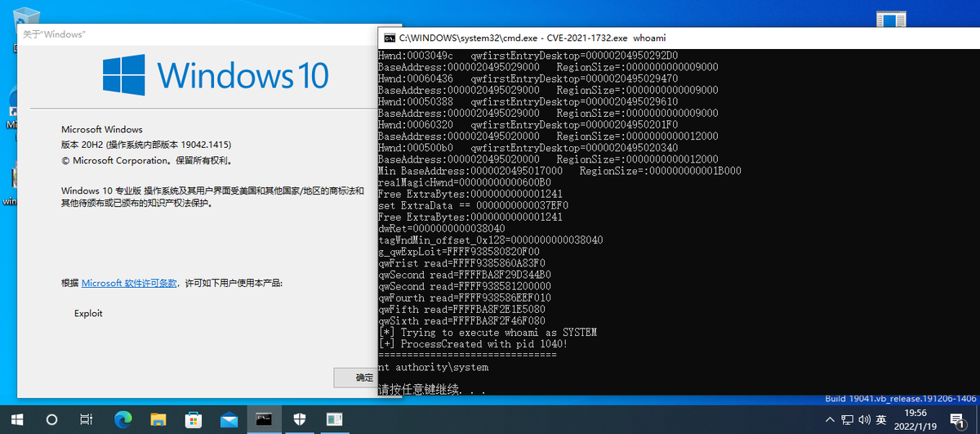Click the 'Microsoft Windows' heading text
The width and height of the screenshot is (980, 434).
pyautogui.click(x=102, y=129)
